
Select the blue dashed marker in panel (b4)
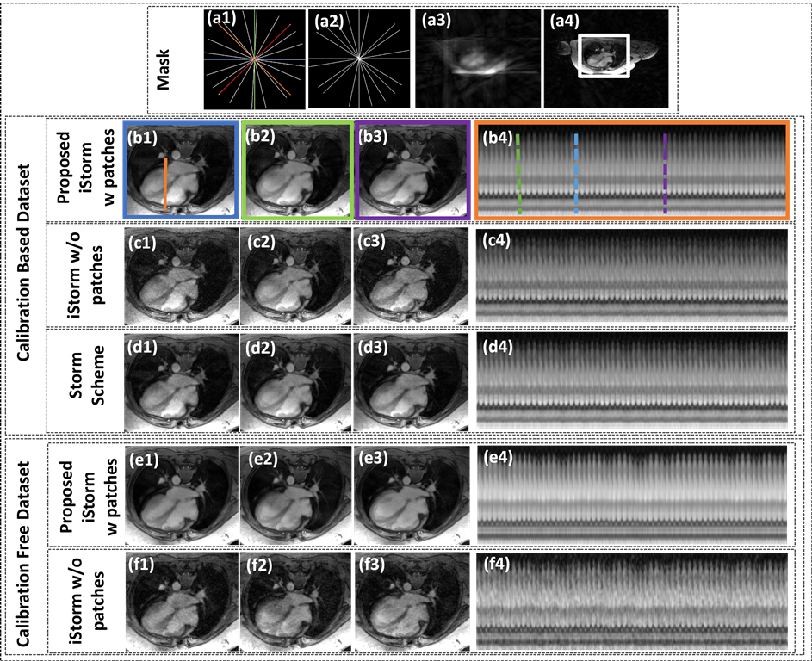576,173
